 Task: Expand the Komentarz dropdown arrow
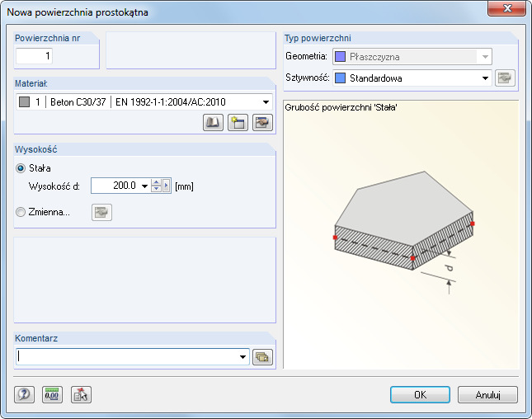(242, 357)
